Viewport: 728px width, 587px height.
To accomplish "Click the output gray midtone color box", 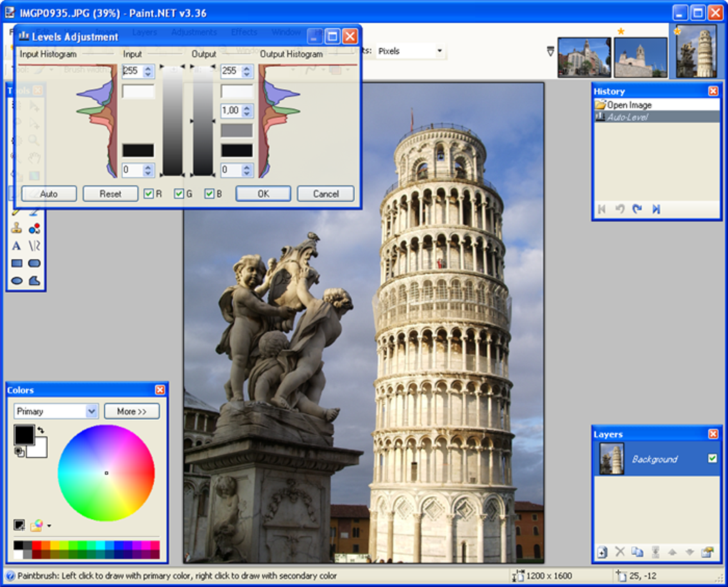I will [x=237, y=131].
